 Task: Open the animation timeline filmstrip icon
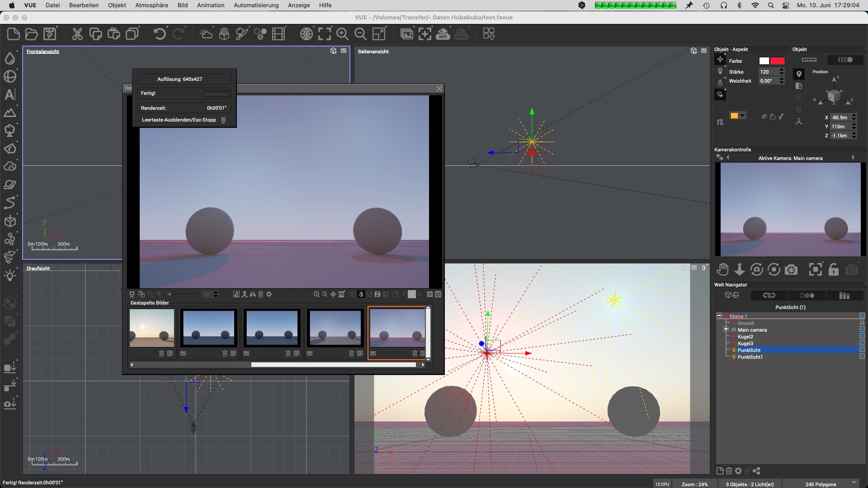(278, 34)
